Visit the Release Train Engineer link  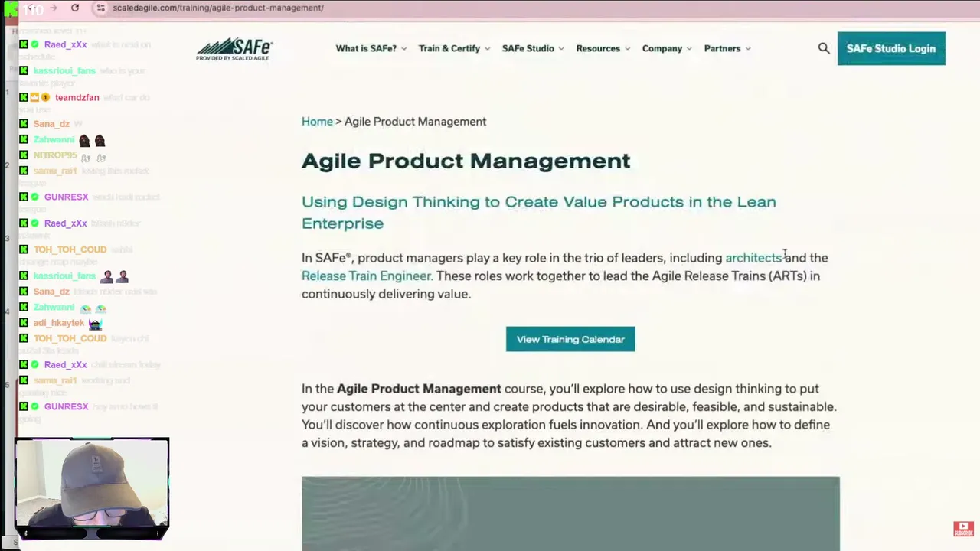click(x=366, y=275)
